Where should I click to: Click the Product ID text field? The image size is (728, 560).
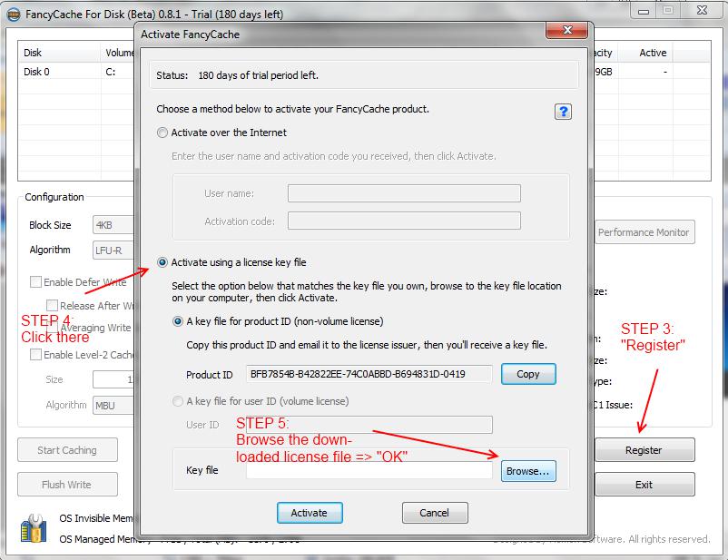[369, 374]
